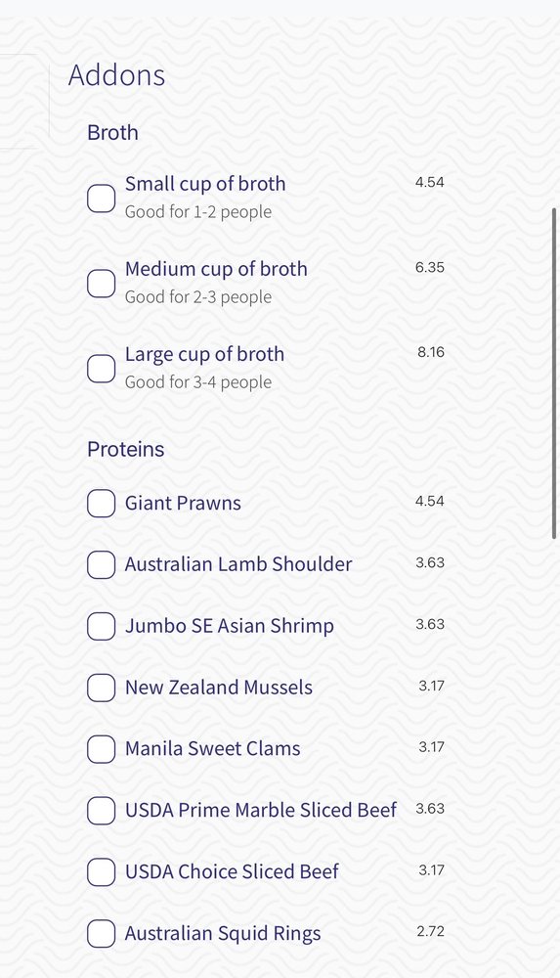The image size is (560, 978).
Task: Check USDA Prime Marble Sliced Beef box
Action: click(101, 811)
